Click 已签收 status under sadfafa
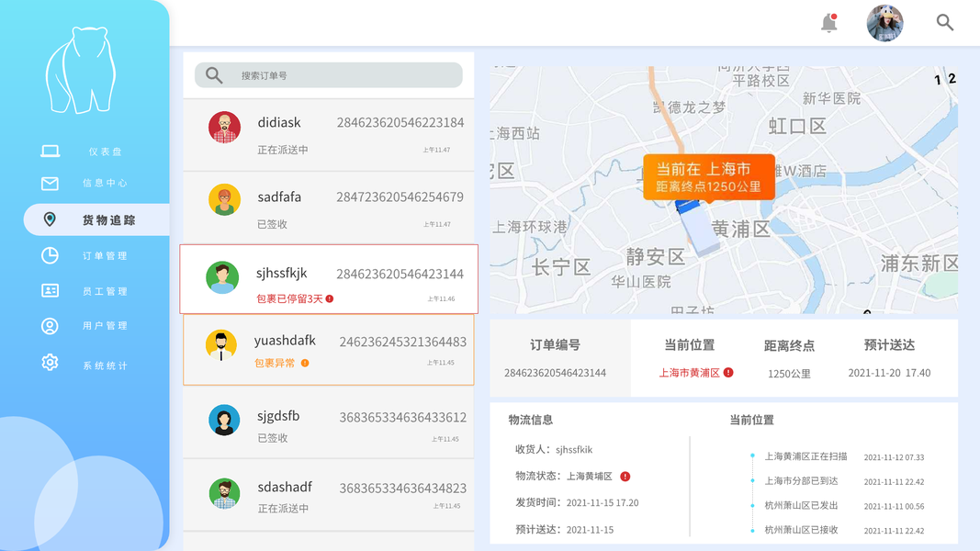 tap(273, 224)
